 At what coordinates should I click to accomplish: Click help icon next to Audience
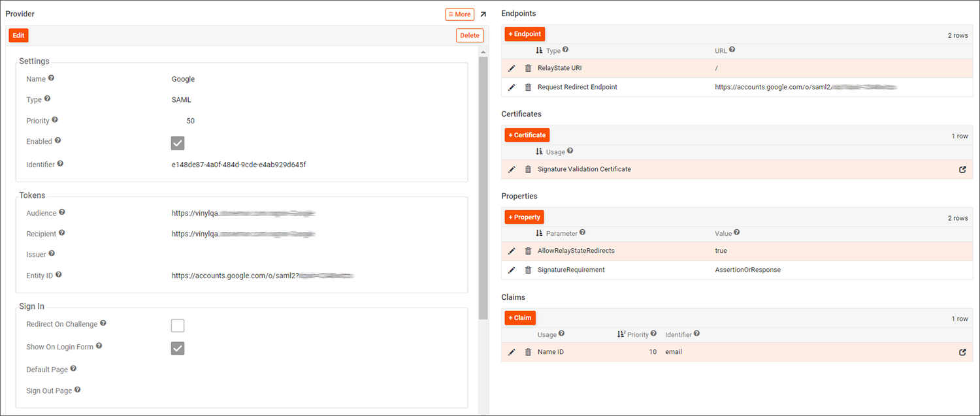coord(62,213)
